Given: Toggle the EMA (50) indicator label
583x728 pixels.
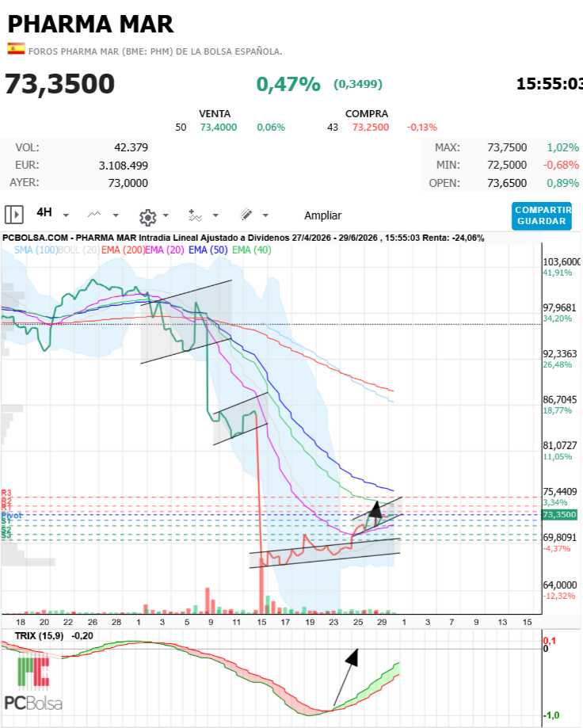Looking at the screenshot, I should click(x=208, y=250).
